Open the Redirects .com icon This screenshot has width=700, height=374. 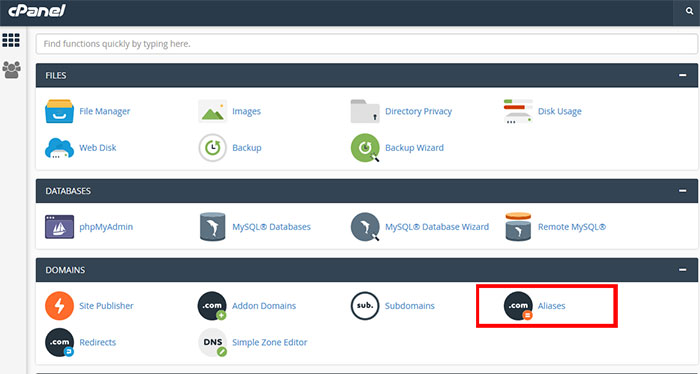(x=59, y=342)
